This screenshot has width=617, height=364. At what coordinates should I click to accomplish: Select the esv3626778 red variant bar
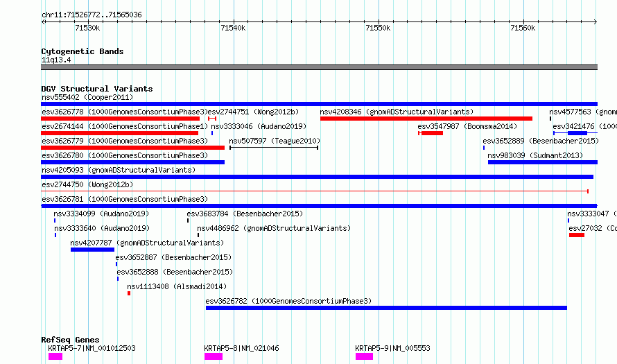click(120, 119)
